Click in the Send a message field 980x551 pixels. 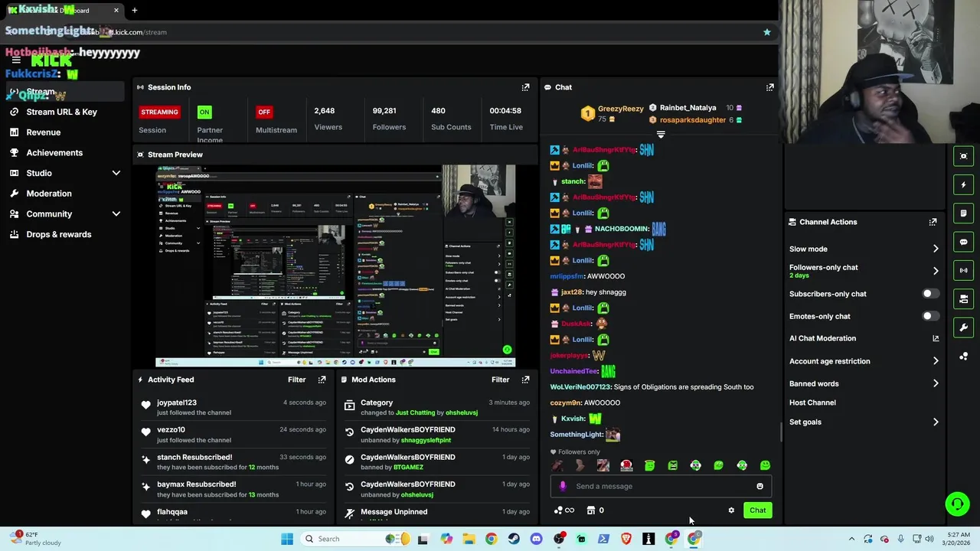point(661,486)
